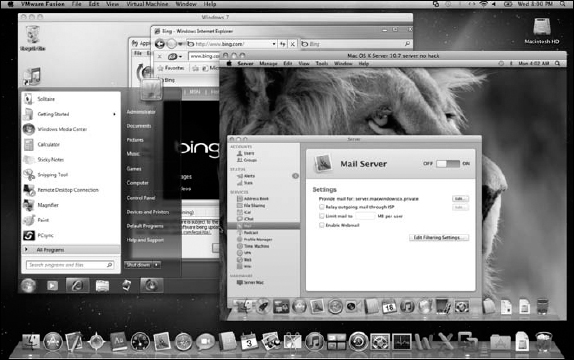Click the MB per user limit field

[365, 216]
